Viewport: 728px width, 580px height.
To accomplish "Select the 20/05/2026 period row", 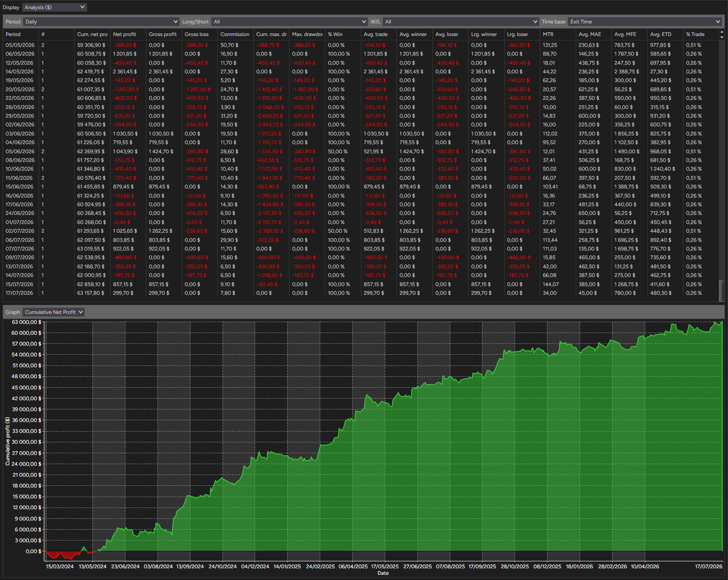I will [x=361, y=89].
